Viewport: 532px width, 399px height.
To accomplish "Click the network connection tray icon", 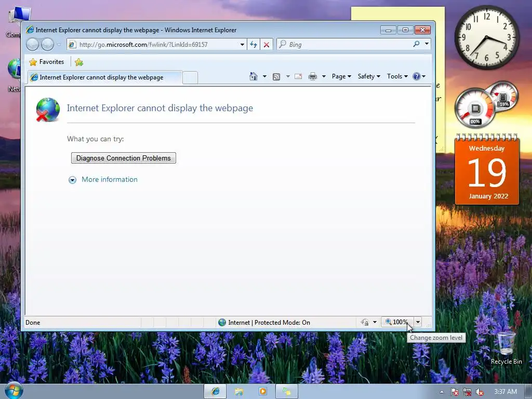I will [467, 392].
